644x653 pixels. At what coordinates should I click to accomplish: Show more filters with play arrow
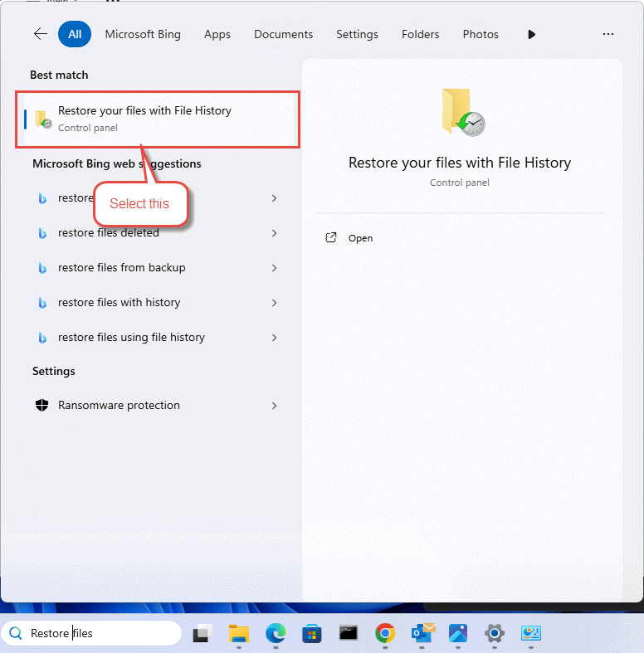pos(531,34)
